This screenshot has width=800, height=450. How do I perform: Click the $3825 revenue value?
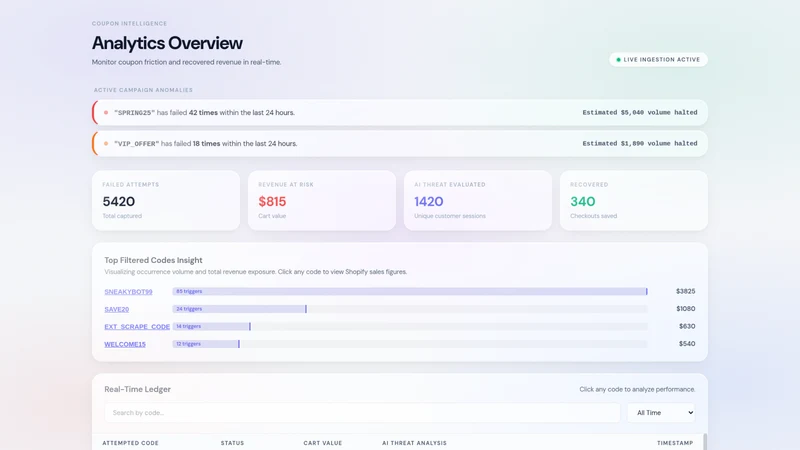point(686,291)
